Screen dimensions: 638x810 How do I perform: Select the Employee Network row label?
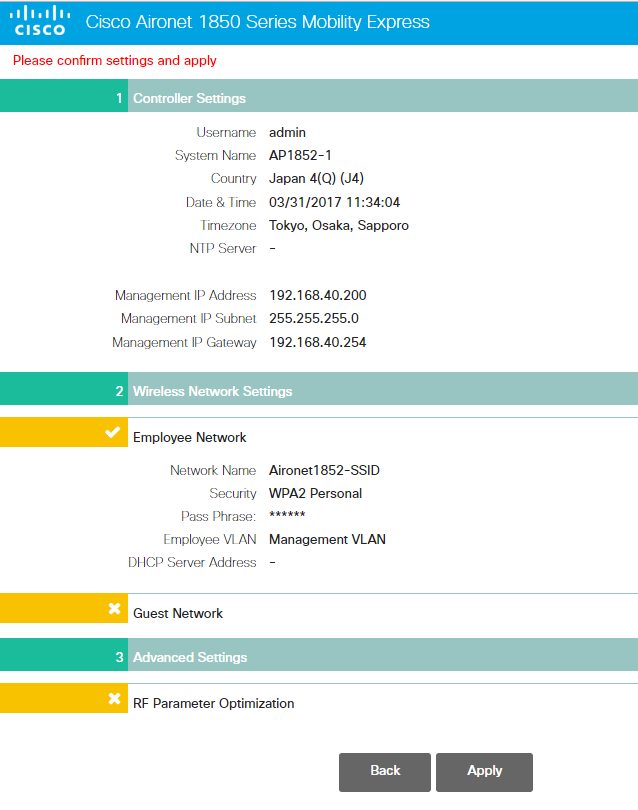(x=189, y=437)
